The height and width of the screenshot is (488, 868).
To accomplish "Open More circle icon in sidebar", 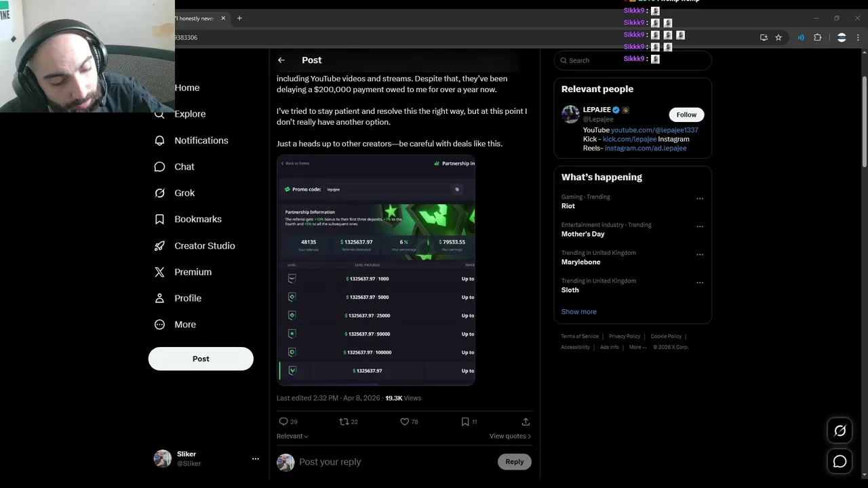I will (x=159, y=325).
